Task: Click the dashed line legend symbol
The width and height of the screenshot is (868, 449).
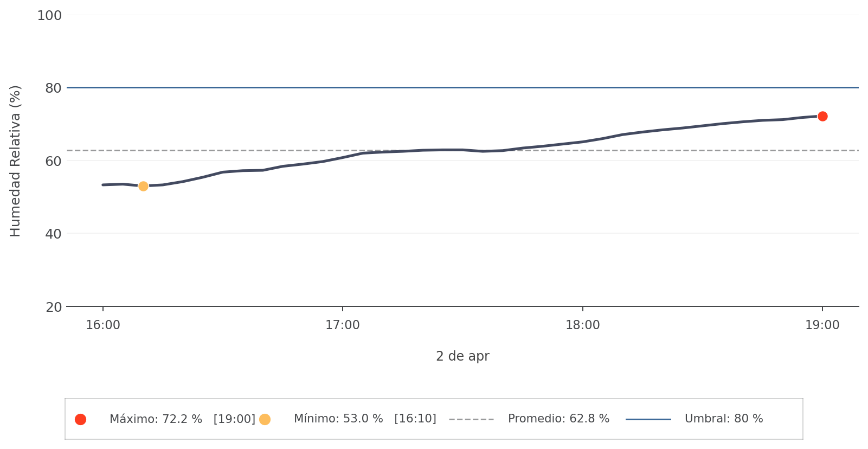Action: coord(471,419)
